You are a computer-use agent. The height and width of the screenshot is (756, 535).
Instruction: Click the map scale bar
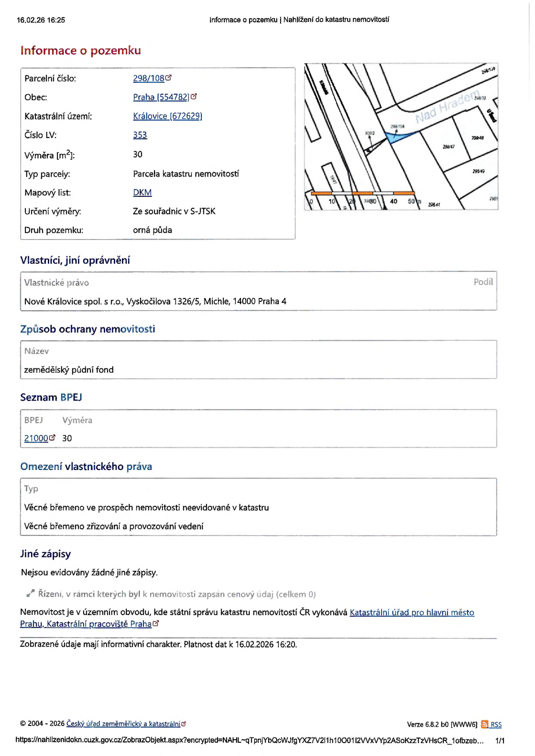point(363,193)
